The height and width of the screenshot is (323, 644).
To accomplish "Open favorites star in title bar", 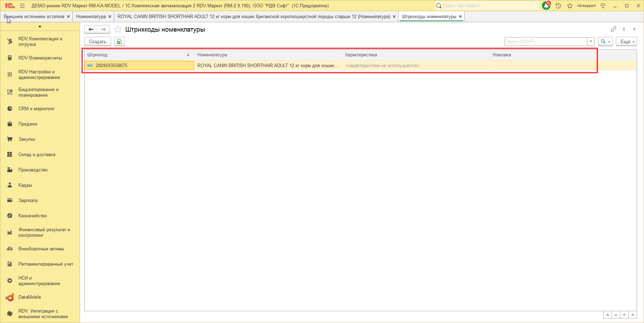I will click(x=570, y=6).
